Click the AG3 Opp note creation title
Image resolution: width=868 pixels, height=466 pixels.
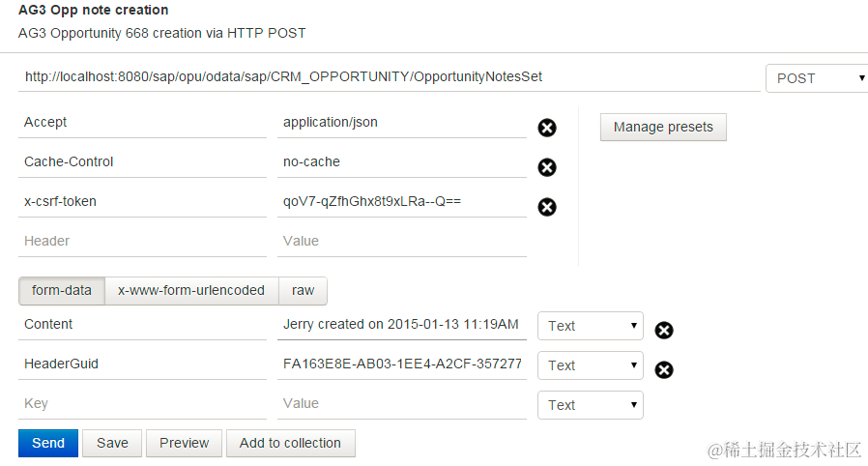tap(93, 10)
